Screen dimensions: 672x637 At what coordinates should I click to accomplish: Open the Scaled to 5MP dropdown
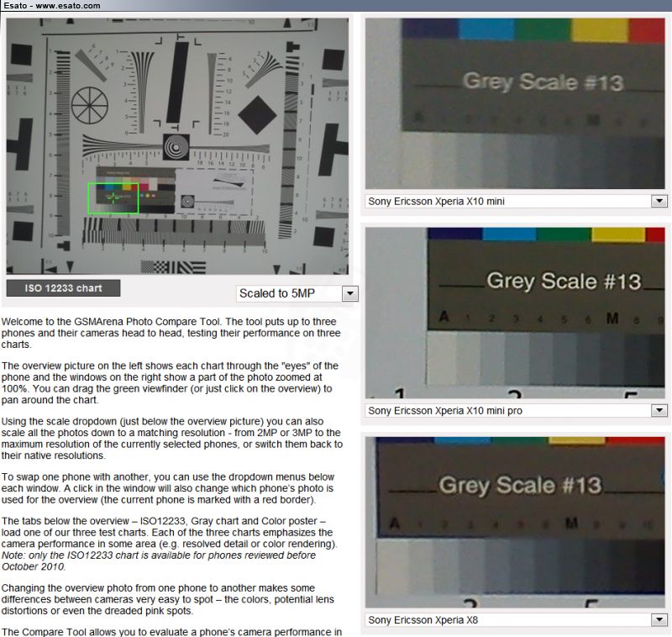[x=297, y=293]
